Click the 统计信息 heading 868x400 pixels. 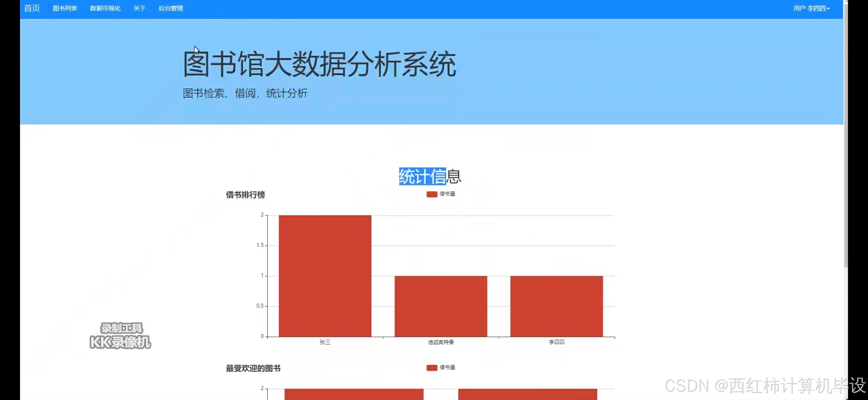tap(430, 176)
